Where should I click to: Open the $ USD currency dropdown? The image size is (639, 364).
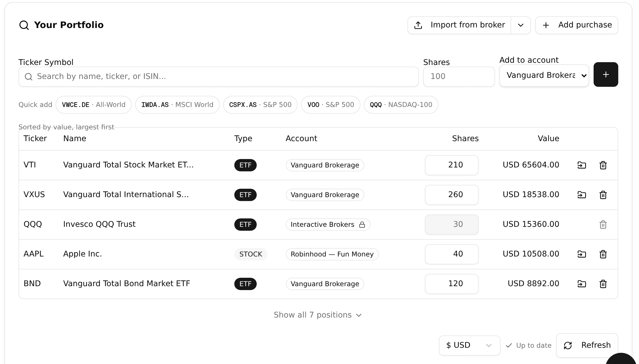click(x=469, y=346)
